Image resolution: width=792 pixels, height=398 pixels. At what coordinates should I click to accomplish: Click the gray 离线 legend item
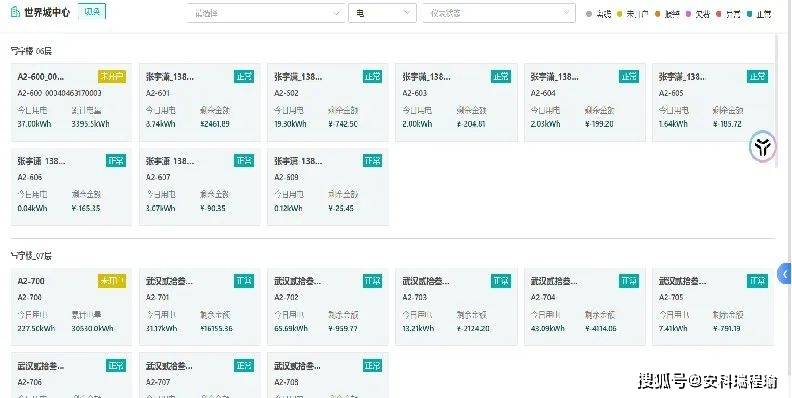[599, 14]
